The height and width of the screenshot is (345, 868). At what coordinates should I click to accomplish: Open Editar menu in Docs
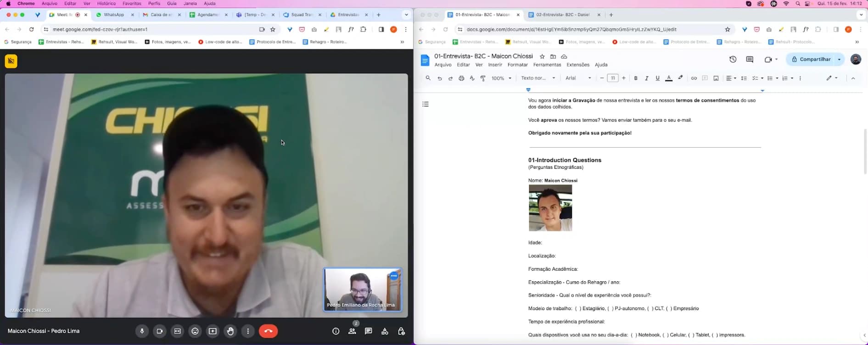[463, 65]
